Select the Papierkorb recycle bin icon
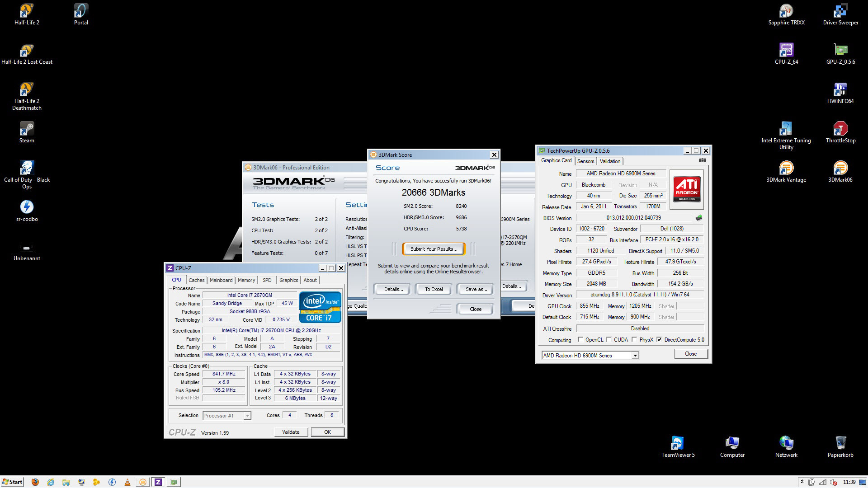This screenshot has height=488, width=868. pyautogui.click(x=840, y=447)
